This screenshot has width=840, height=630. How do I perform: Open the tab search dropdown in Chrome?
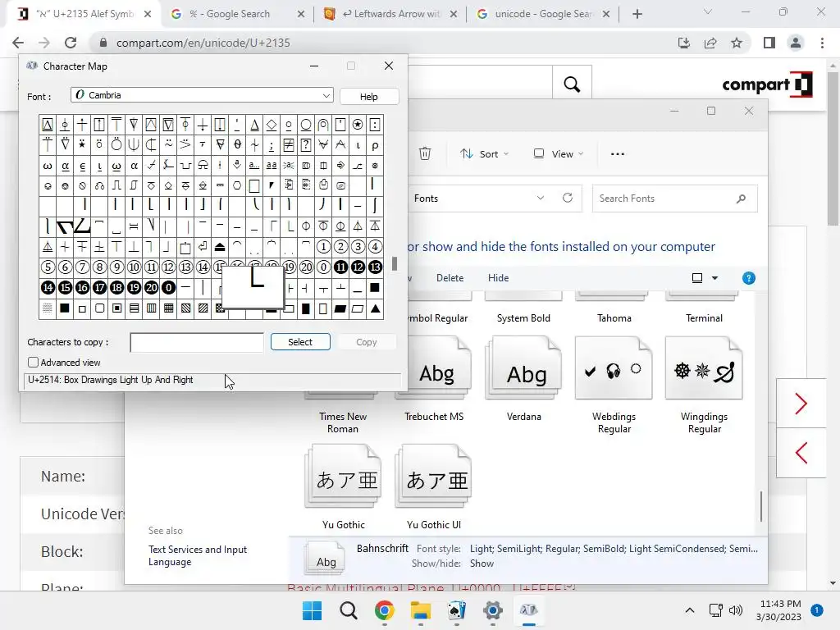pos(708,11)
